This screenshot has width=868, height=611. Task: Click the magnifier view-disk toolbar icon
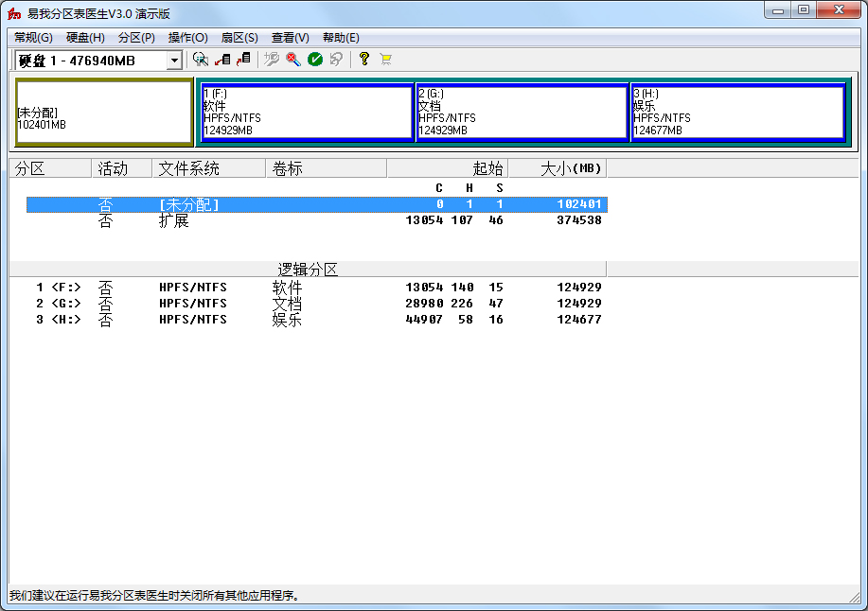coord(200,60)
